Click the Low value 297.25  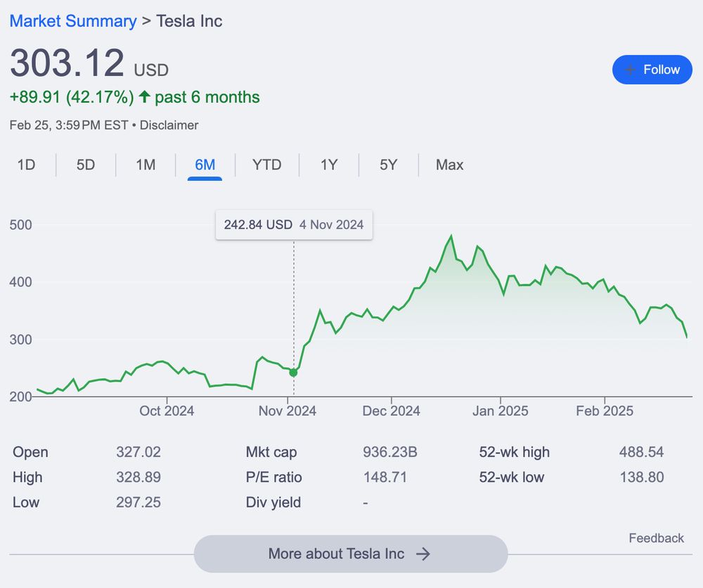138,502
